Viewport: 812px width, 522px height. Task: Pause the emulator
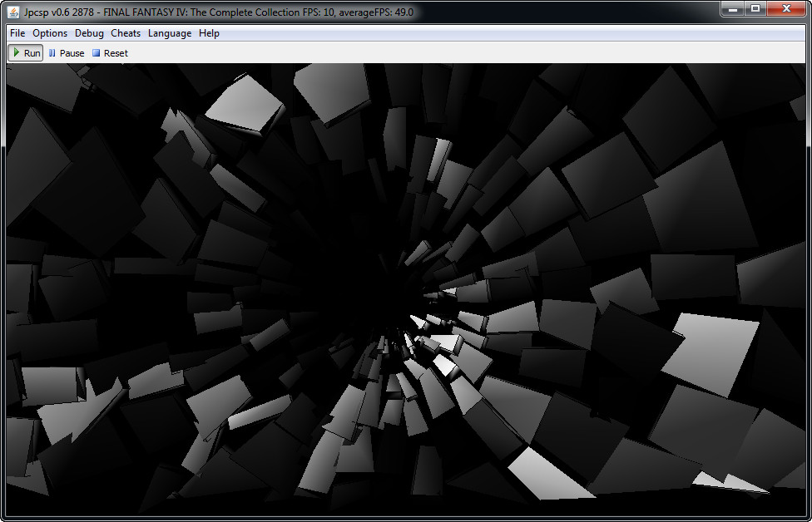click(x=67, y=52)
